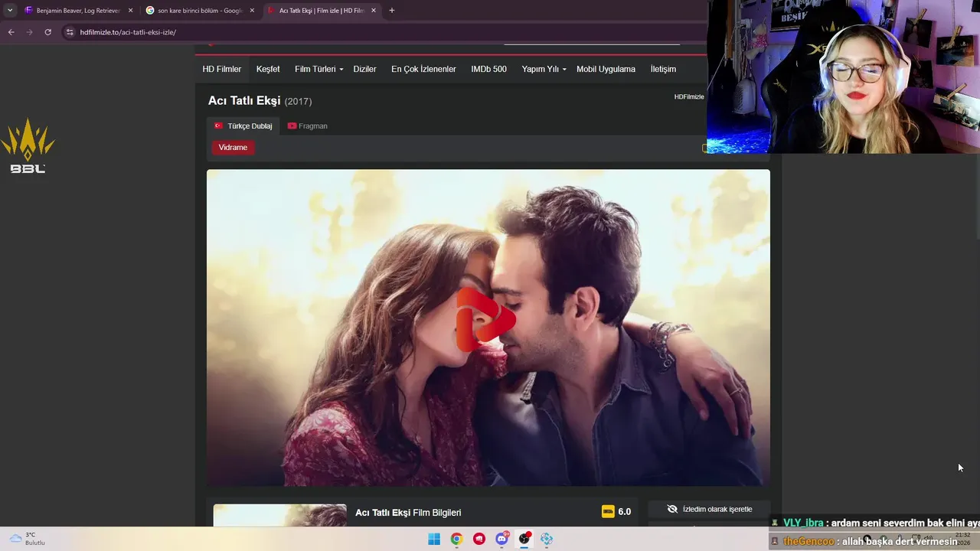This screenshot has width=980, height=551.
Task: Close the son kare birinci bölüm tab
Action: [252, 11]
